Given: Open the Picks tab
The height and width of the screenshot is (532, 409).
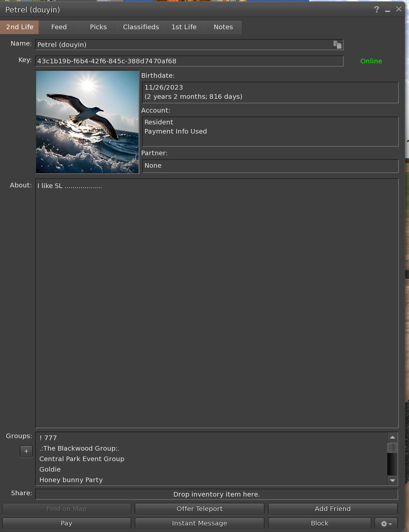Looking at the screenshot, I should pos(98,27).
